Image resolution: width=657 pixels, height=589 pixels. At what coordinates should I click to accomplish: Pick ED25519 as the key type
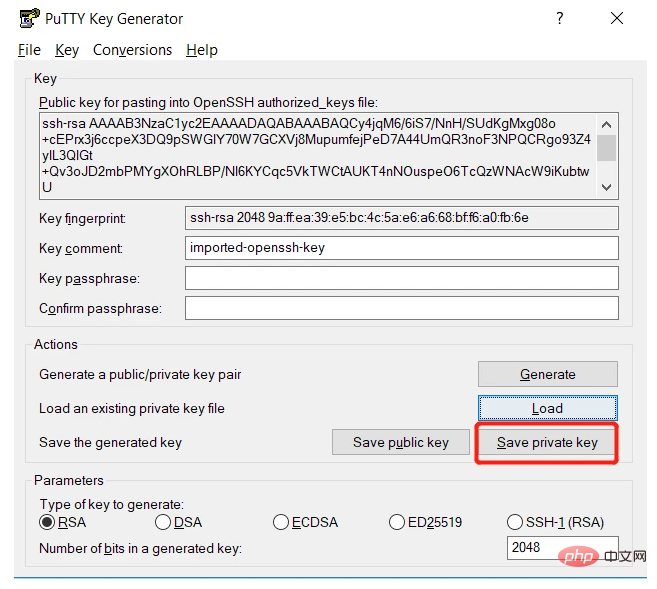point(396,522)
